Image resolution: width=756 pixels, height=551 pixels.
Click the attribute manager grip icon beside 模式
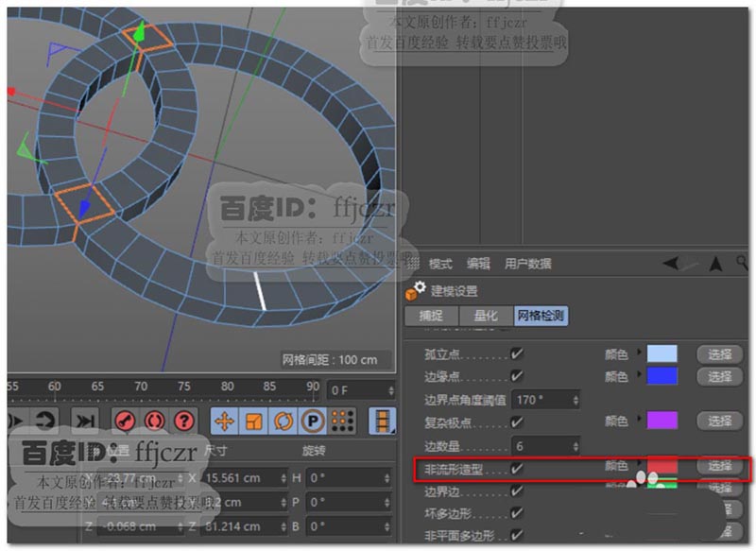click(413, 264)
